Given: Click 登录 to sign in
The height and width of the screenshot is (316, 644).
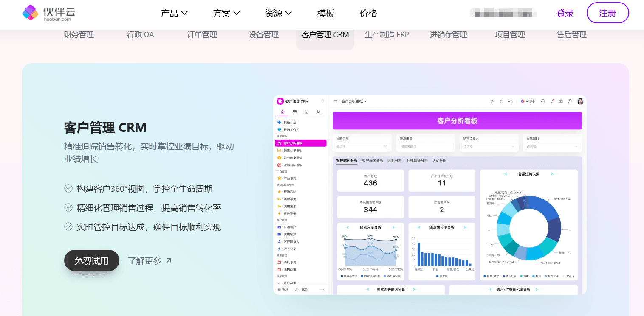Looking at the screenshot, I should click(x=565, y=13).
